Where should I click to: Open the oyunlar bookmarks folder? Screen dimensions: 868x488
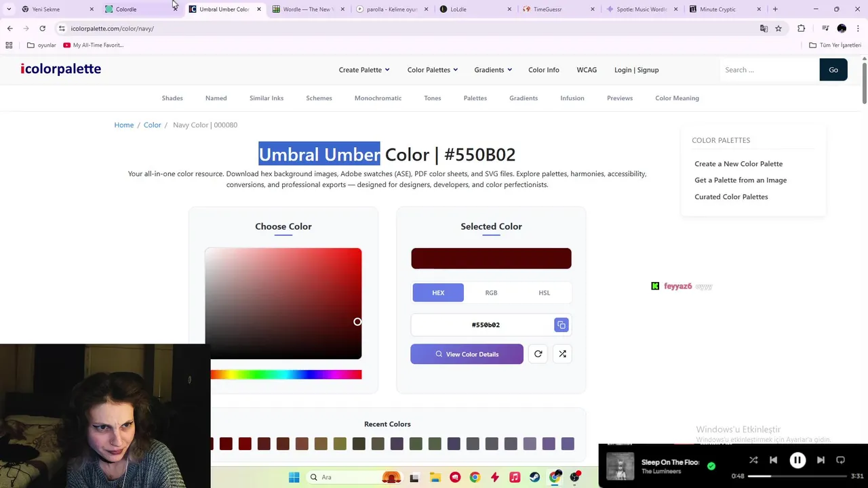click(41, 45)
